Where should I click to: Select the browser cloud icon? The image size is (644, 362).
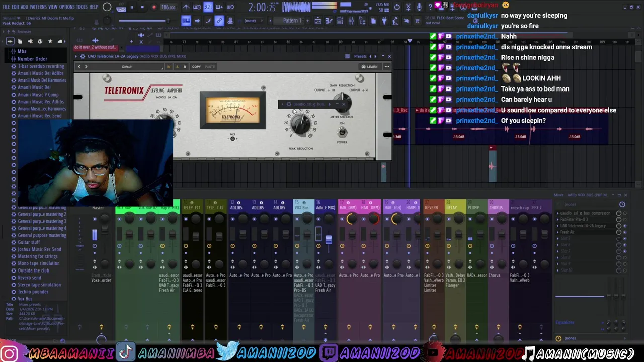[60, 41]
